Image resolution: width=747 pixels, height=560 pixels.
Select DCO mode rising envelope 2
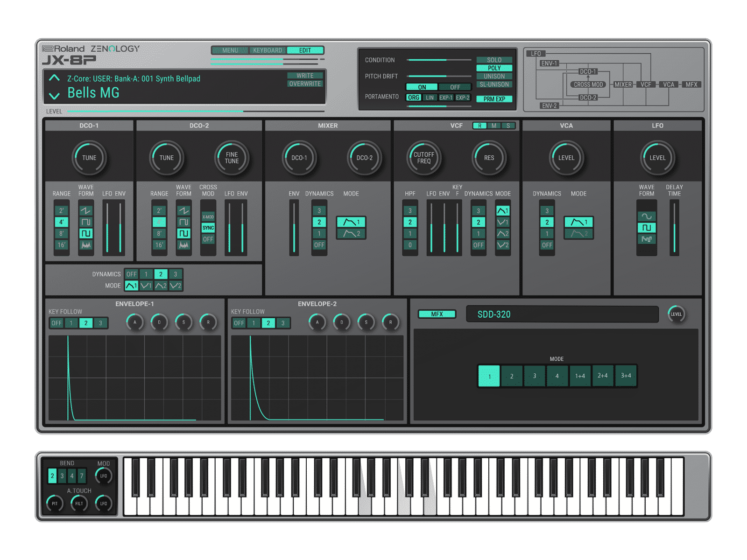point(161,286)
